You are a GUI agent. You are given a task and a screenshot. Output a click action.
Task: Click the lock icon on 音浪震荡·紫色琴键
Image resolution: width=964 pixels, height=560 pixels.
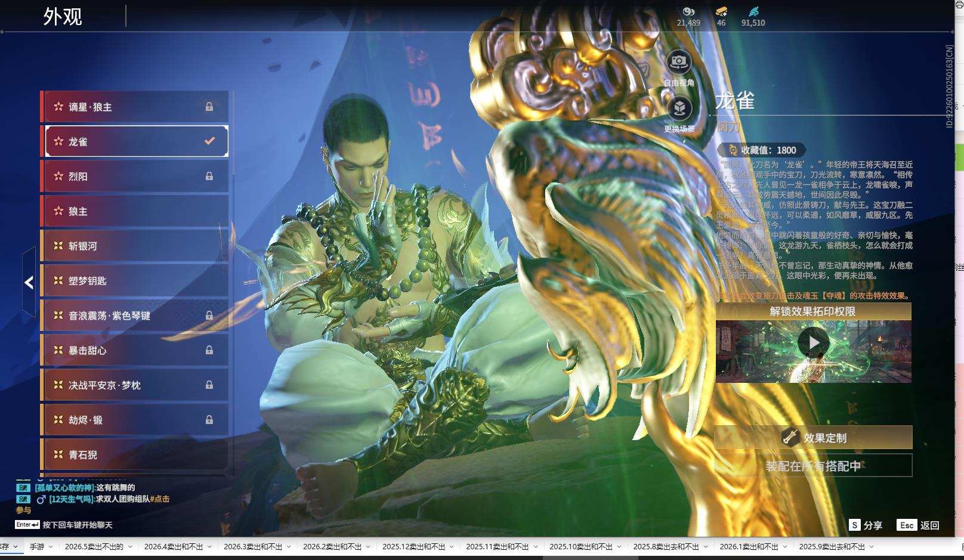pos(209,315)
